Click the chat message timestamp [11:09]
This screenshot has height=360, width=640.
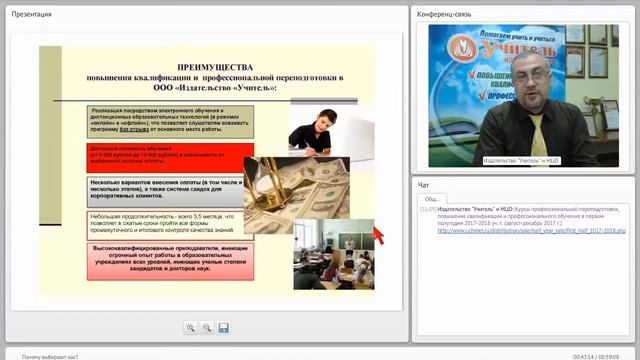point(428,209)
